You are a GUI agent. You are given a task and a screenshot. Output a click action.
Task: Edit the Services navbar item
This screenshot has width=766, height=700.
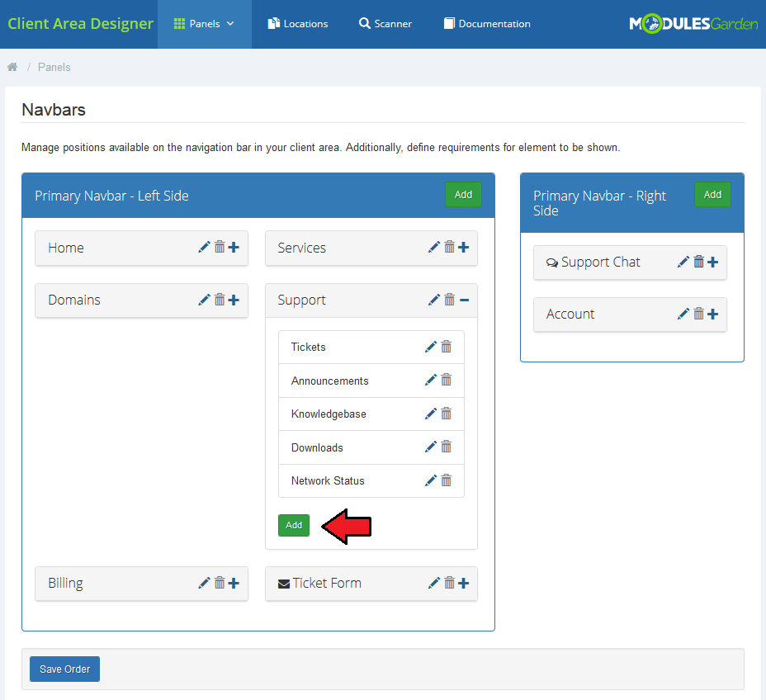pos(434,247)
